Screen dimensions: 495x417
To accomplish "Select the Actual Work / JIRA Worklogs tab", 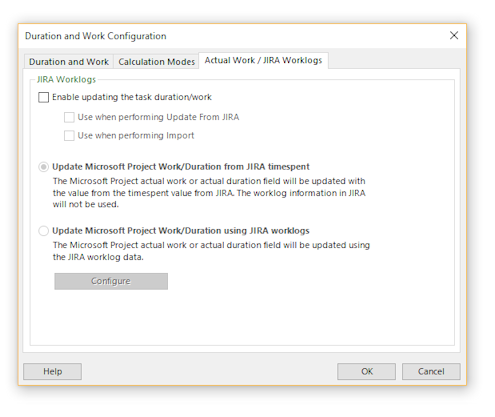I will [x=263, y=60].
